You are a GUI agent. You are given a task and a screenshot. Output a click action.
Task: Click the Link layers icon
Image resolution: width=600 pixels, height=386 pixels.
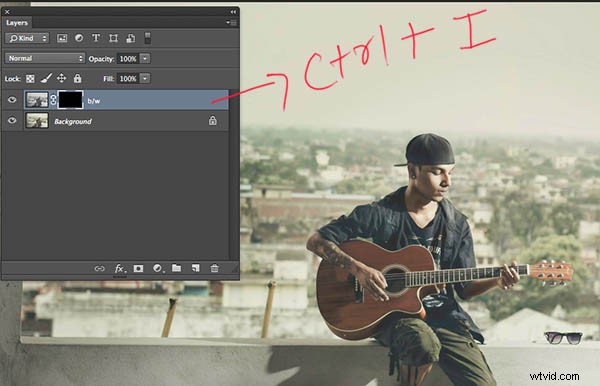(99, 269)
